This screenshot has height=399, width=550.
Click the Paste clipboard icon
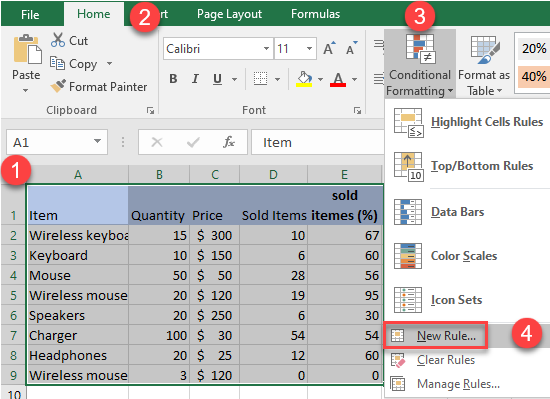pos(27,49)
